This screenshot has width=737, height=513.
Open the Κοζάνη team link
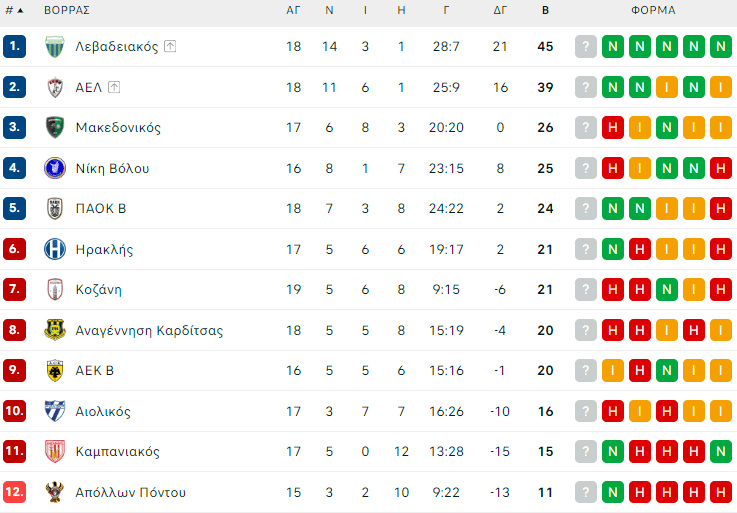(x=97, y=290)
